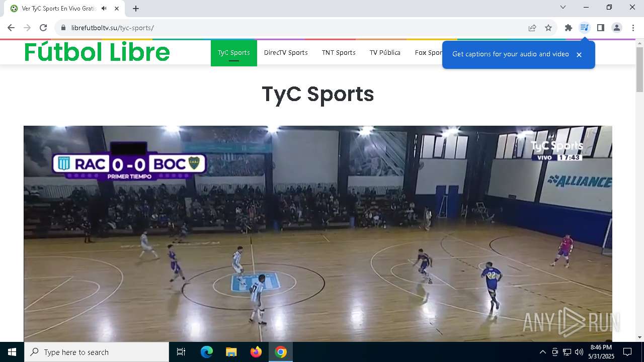The width and height of the screenshot is (644, 362).
Task: Switch to Fox Sports channel
Action: tap(428, 53)
